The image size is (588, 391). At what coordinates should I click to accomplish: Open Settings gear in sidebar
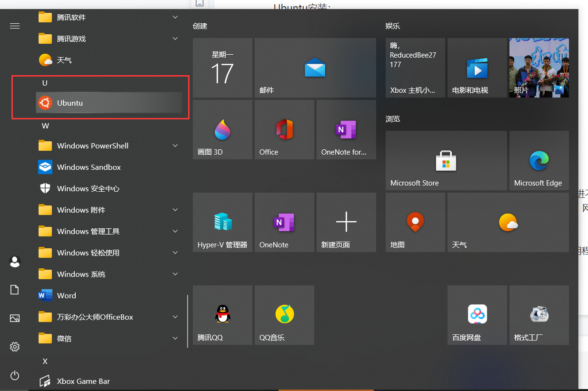(x=15, y=347)
